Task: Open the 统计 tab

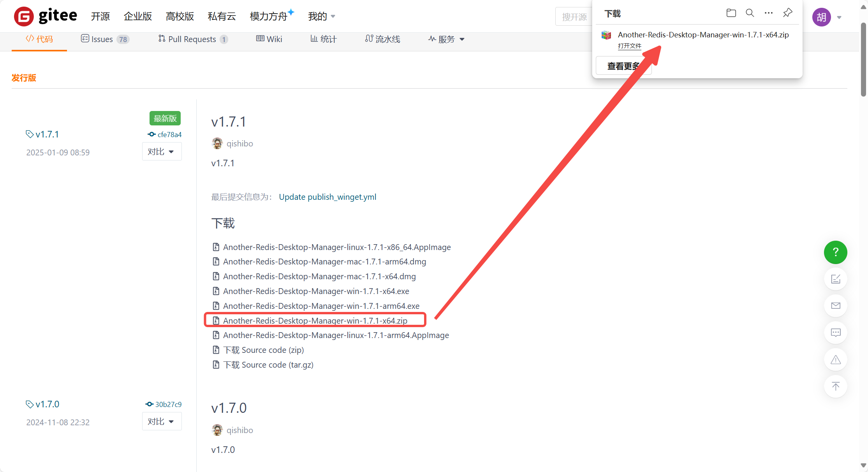Action: [x=323, y=39]
